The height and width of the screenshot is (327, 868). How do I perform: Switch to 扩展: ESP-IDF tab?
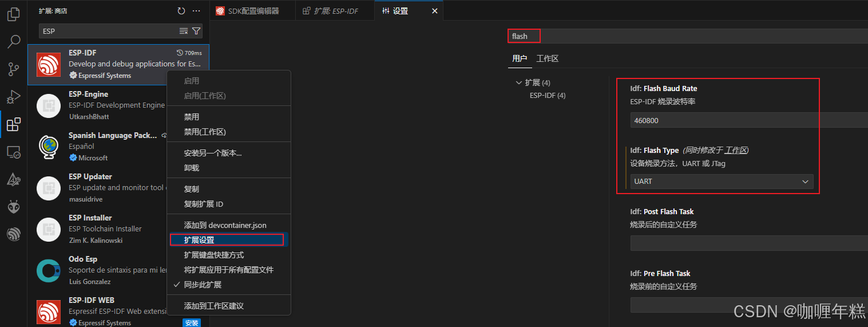335,11
